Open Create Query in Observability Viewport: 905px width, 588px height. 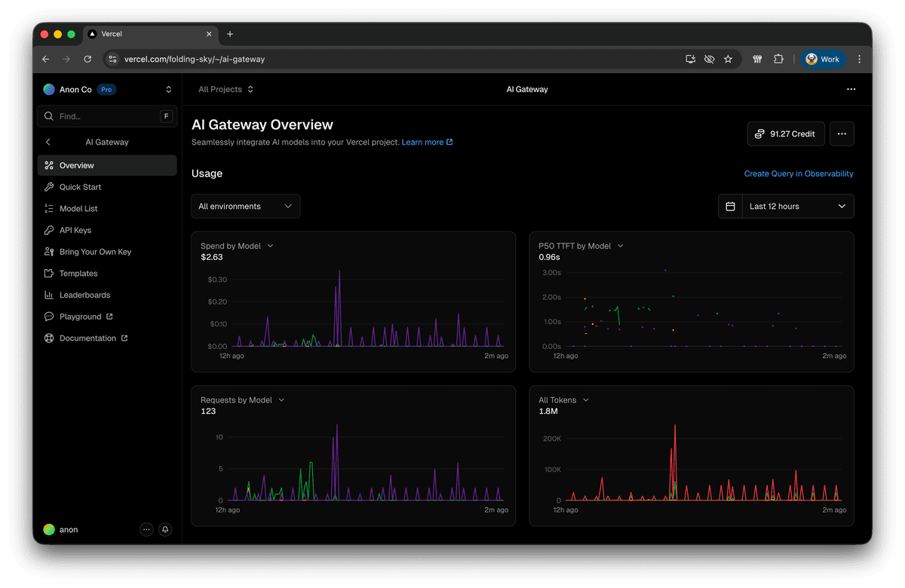point(799,173)
